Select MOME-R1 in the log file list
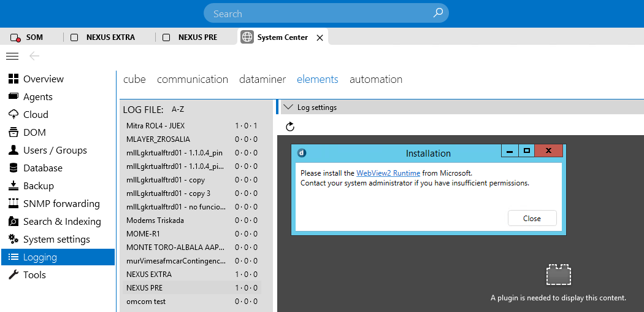The height and width of the screenshot is (312, 644). pos(144,234)
